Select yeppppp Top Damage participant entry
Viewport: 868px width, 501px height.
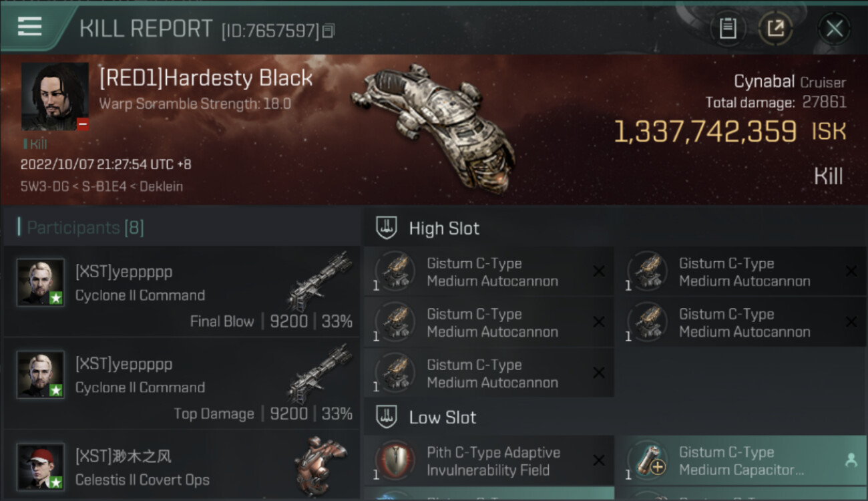point(182,383)
